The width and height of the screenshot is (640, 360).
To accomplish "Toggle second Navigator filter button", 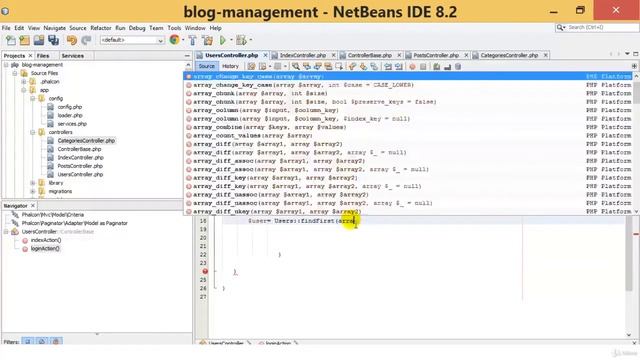I will 42,341.
